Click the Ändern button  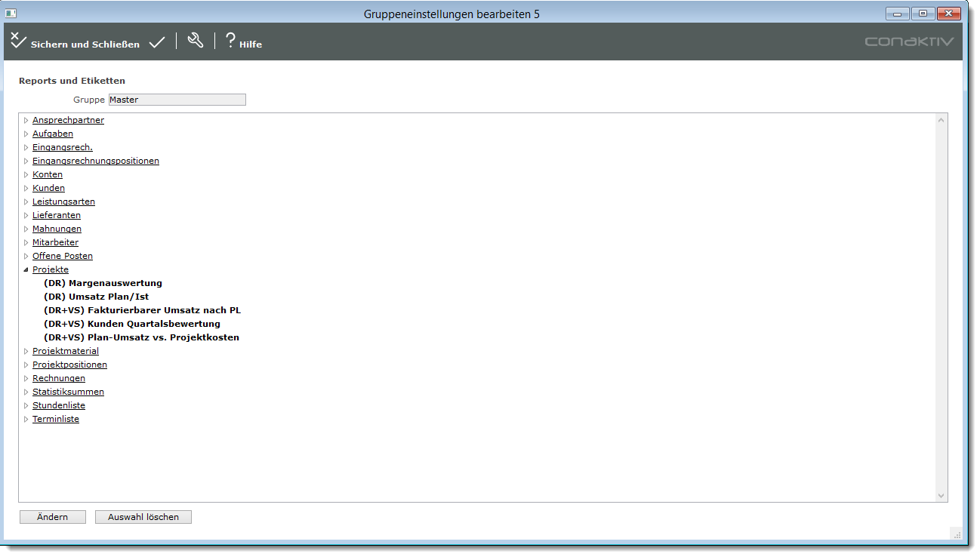tap(53, 517)
